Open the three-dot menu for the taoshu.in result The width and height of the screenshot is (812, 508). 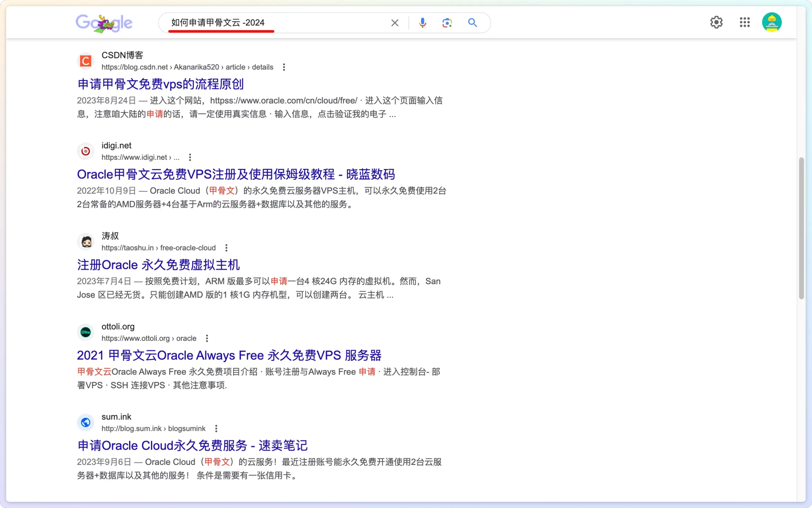pyautogui.click(x=226, y=248)
